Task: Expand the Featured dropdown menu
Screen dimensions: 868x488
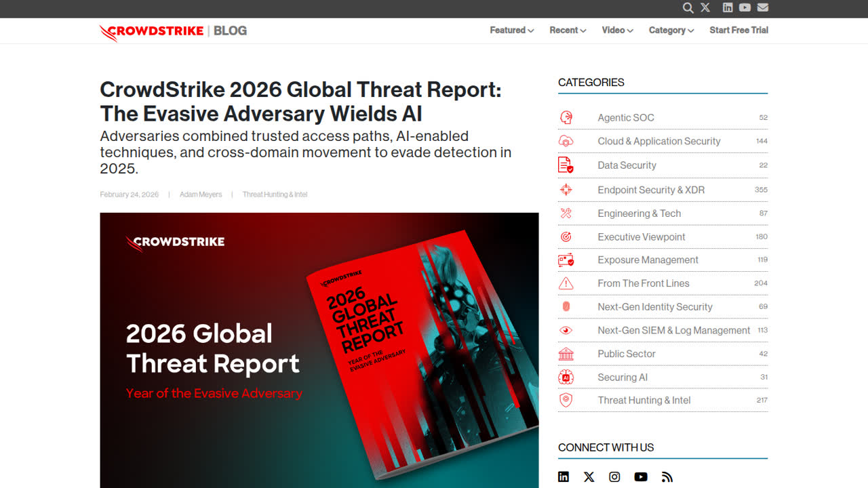Action: (512, 30)
